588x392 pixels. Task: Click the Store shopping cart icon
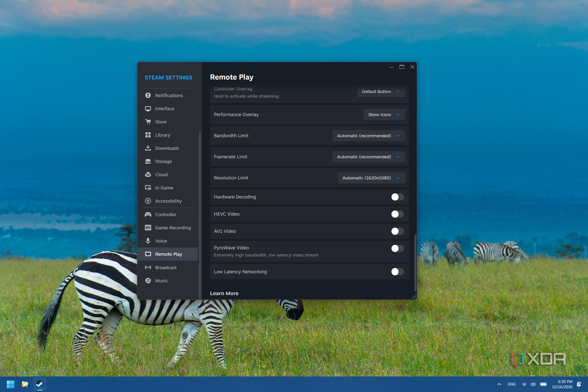tap(148, 122)
